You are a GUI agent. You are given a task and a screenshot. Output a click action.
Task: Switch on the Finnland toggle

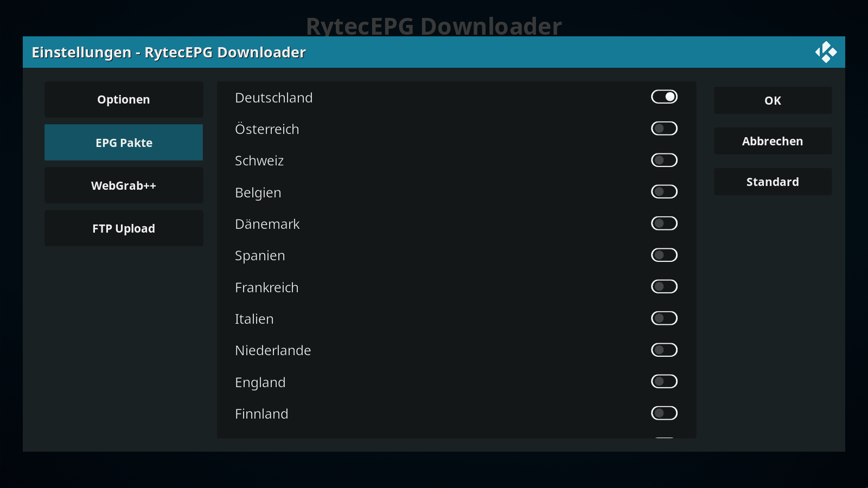[x=664, y=413]
